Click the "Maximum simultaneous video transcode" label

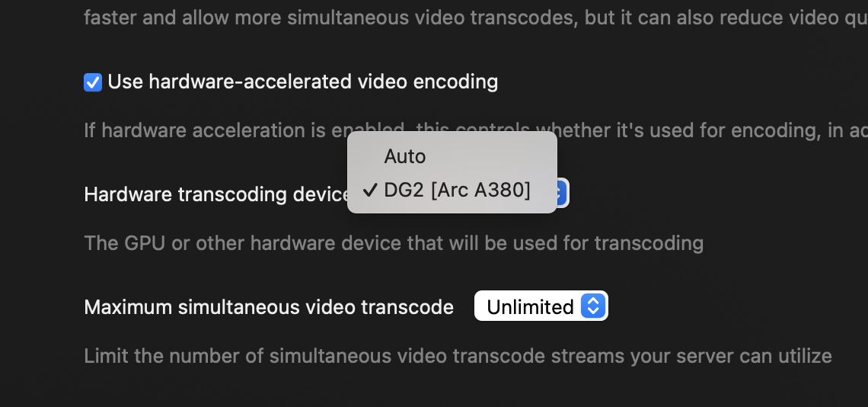(x=269, y=307)
